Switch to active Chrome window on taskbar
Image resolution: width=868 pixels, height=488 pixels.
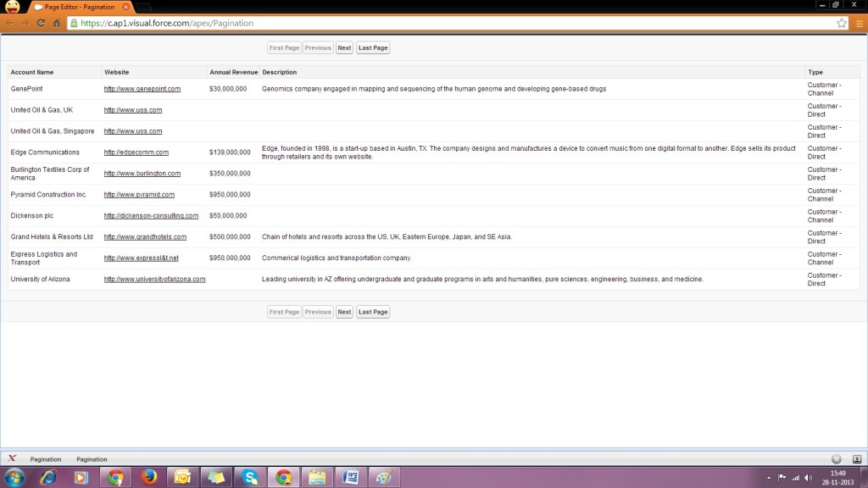click(283, 477)
